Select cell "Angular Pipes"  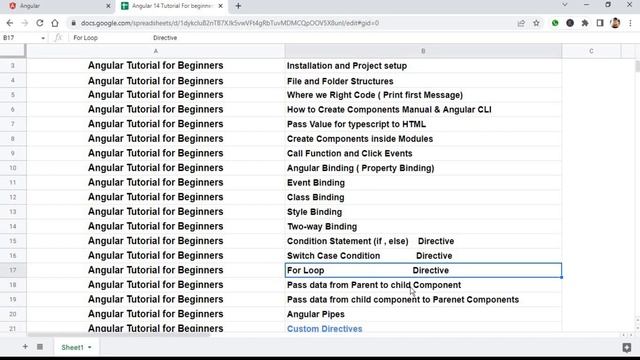click(423, 314)
